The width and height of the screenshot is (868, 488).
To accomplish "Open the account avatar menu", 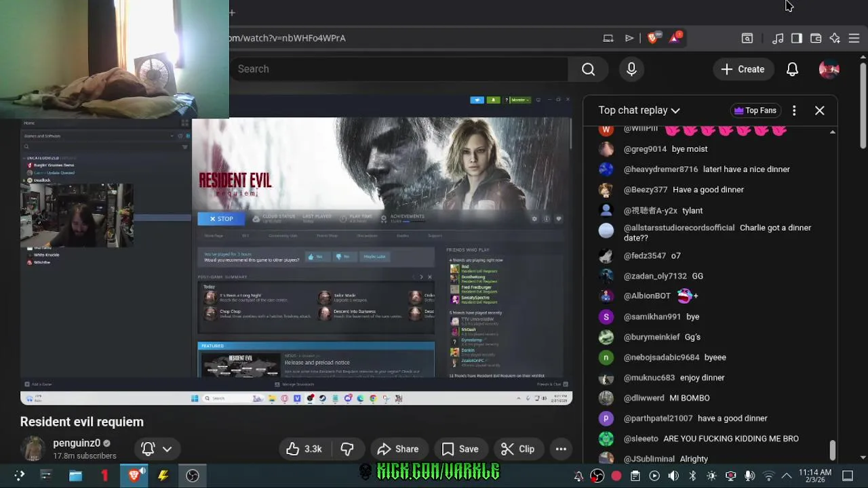I will [829, 69].
